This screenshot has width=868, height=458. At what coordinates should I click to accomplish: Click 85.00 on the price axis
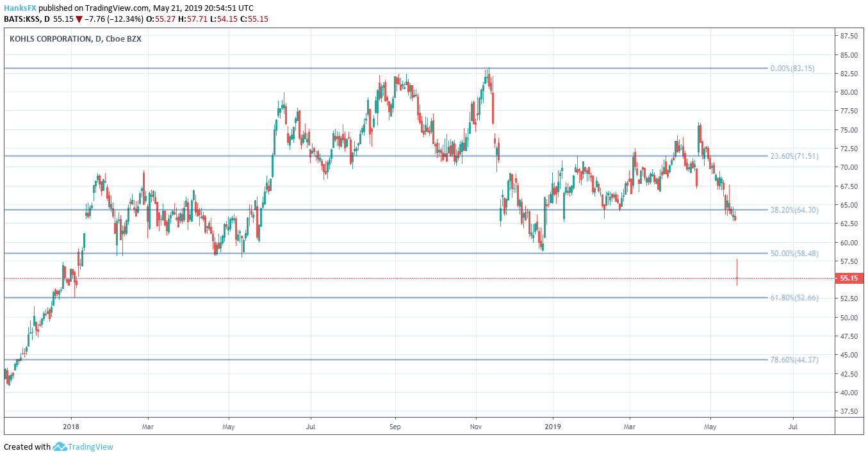(x=850, y=54)
